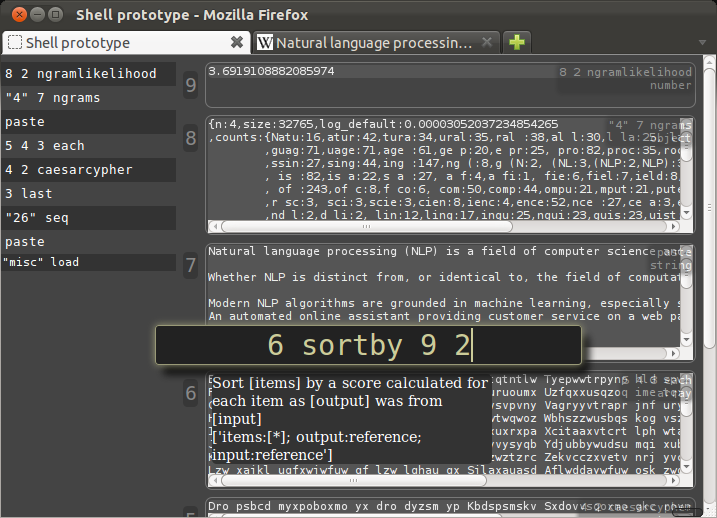The image size is (717, 518).
Task: Click result 8 horizontal scrollbar right arrow
Action: [x=674, y=226]
